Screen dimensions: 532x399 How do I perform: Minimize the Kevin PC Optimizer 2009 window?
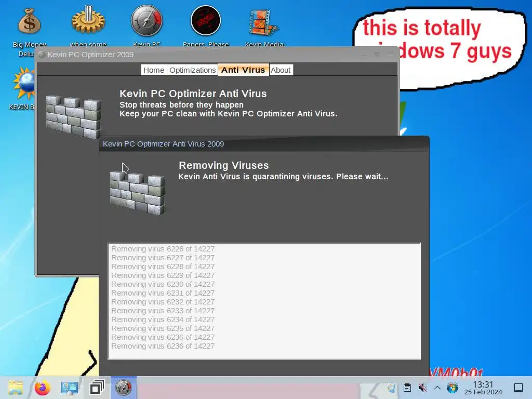[x=363, y=54]
